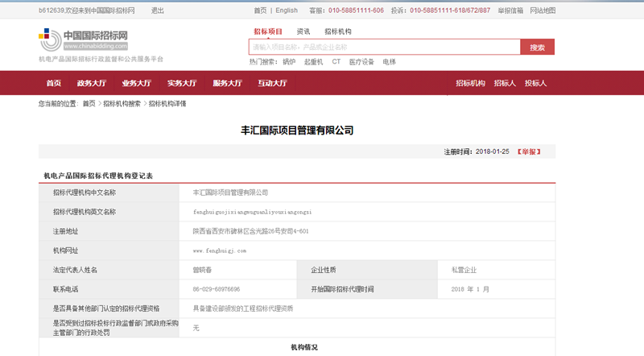
Task: Choose hot search term 电梯
Action: [x=389, y=62]
